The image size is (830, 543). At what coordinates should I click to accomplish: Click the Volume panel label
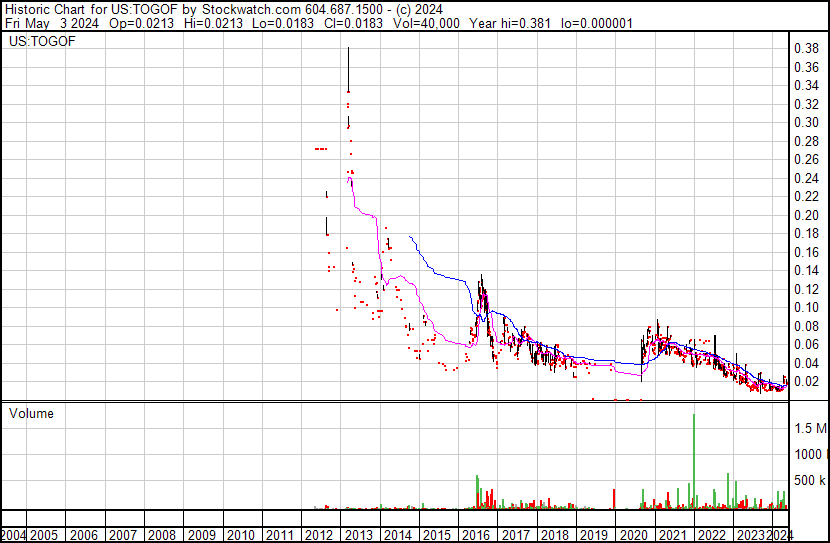click(31, 413)
